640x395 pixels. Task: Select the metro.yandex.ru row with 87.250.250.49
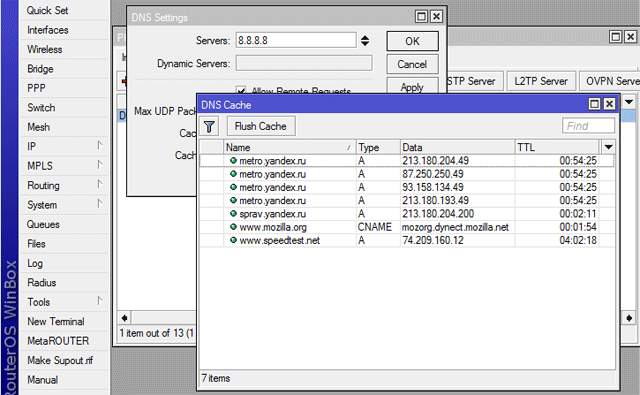407,174
